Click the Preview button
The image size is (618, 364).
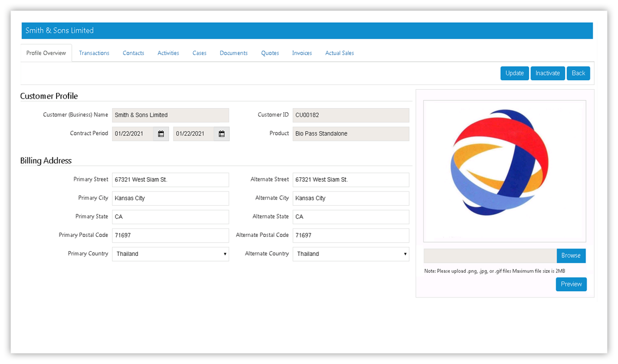tap(571, 284)
